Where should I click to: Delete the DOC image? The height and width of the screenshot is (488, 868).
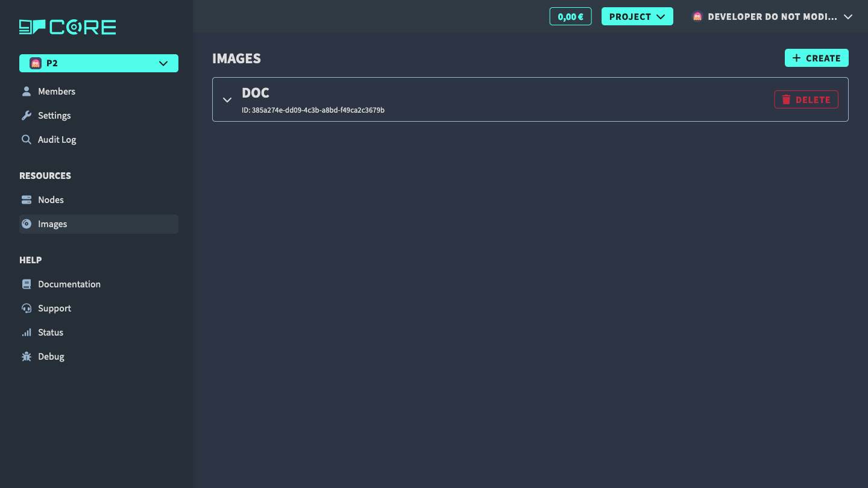[x=806, y=99]
